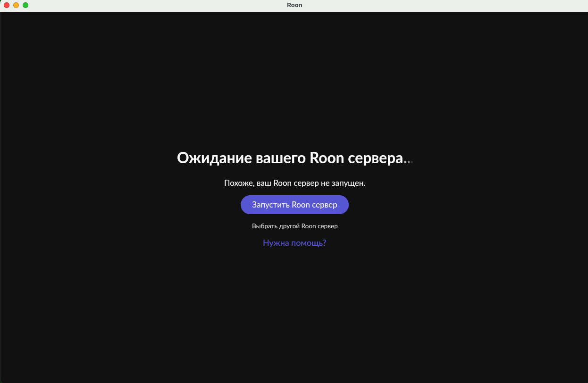Select Выбрать другой Roon сервер link

point(294,226)
